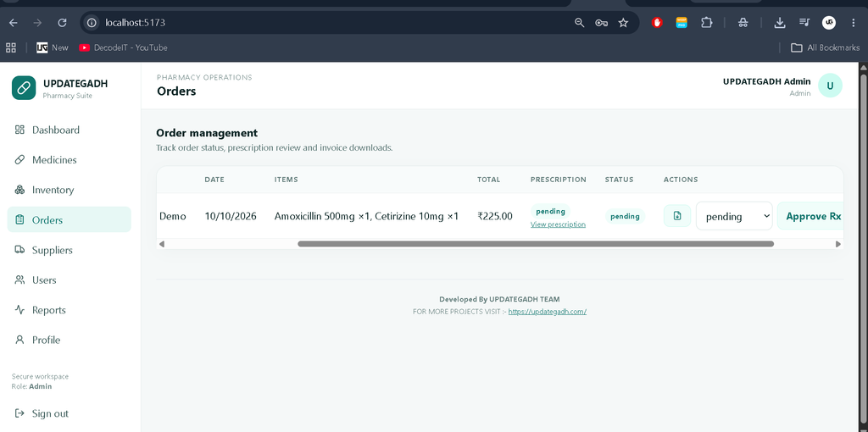This screenshot has width=868, height=432.
Task: Click the Demo customer cell
Action: pos(173,216)
